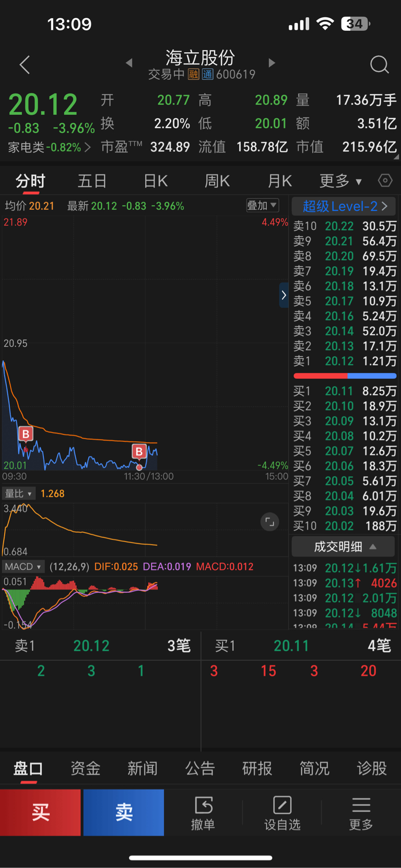This screenshot has height=868, width=401.
Task: Select 买2 price 20.10 row
Action: [x=345, y=406]
